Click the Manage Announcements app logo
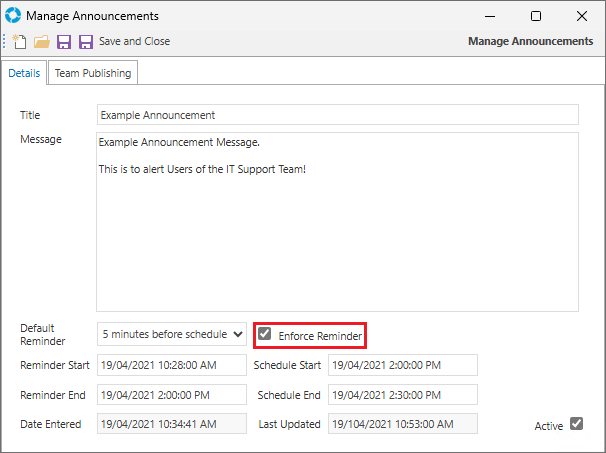Image resolution: width=606 pixels, height=453 pixels. [13, 15]
